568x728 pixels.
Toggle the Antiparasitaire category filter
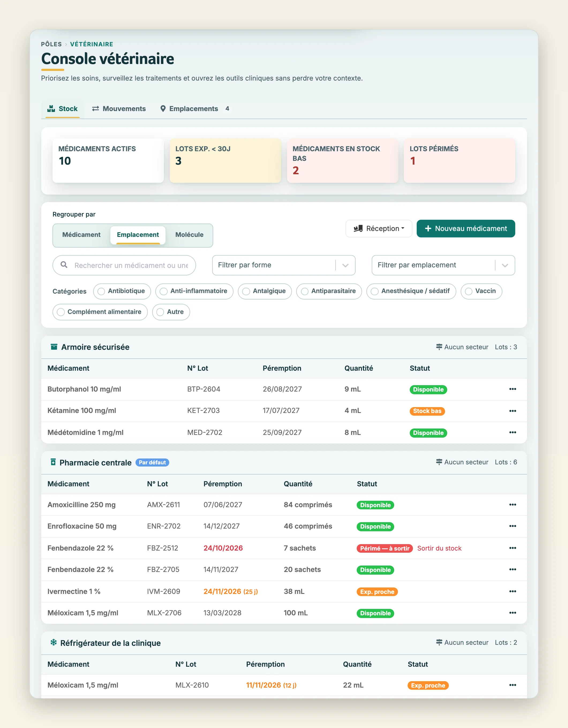pyautogui.click(x=329, y=291)
